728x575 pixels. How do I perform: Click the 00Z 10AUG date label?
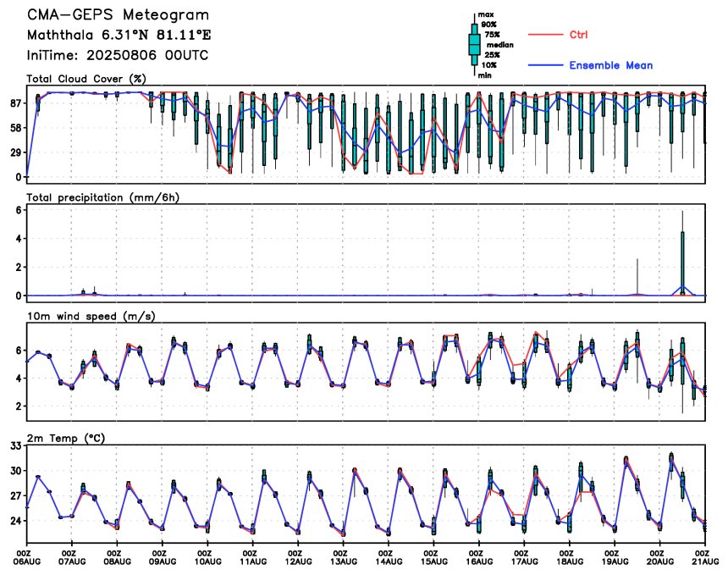(x=208, y=557)
